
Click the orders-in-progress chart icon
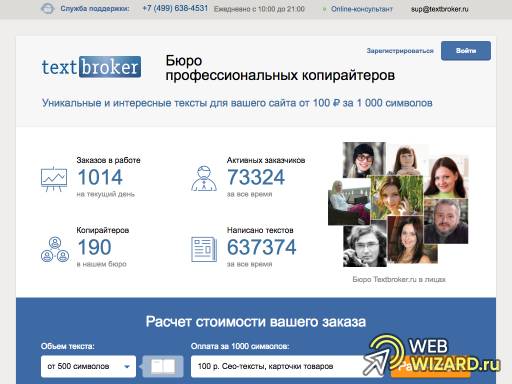tap(54, 179)
